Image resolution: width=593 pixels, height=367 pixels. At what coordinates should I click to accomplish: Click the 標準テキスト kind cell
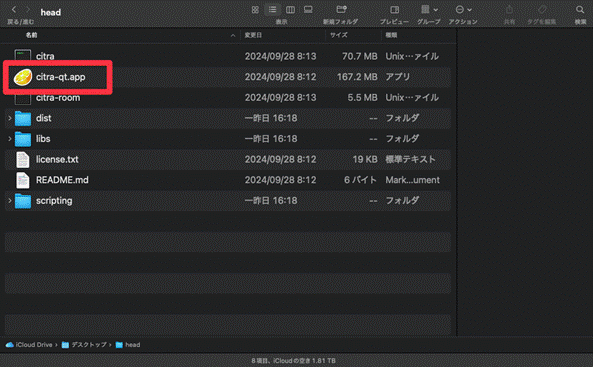coord(410,159)
